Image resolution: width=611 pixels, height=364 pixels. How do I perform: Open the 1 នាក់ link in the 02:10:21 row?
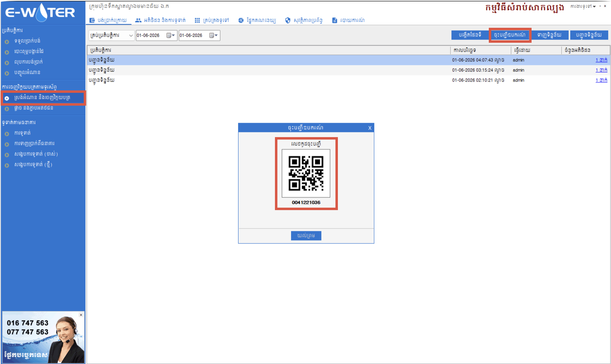click(601, 80)
